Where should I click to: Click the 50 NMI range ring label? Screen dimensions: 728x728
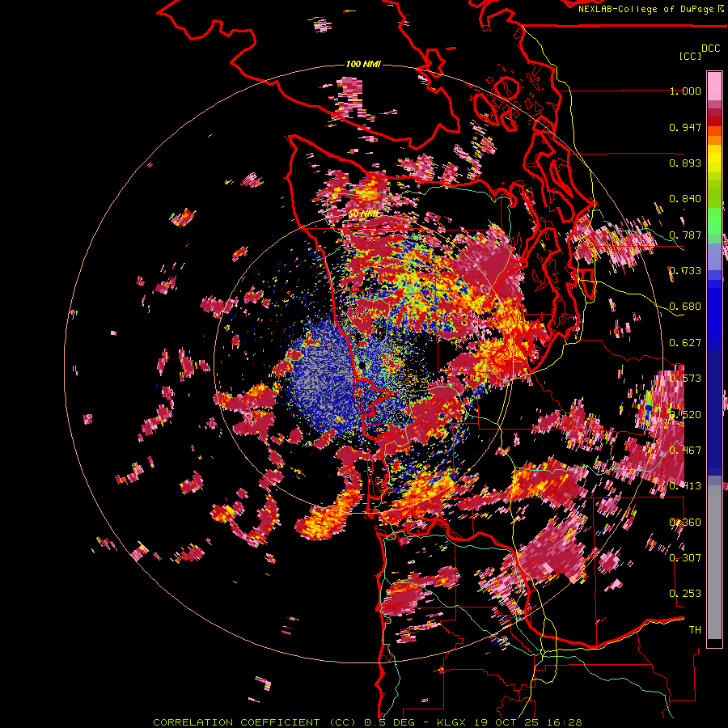tap(363, 214)
